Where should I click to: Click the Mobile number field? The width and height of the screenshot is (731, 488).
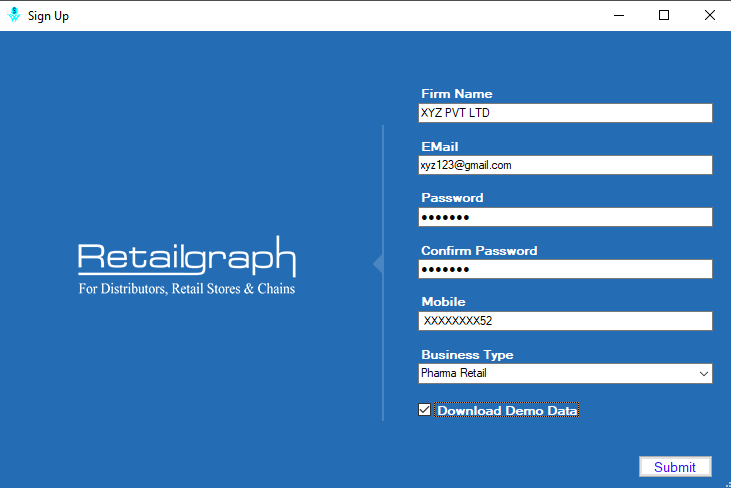[565, 321]
